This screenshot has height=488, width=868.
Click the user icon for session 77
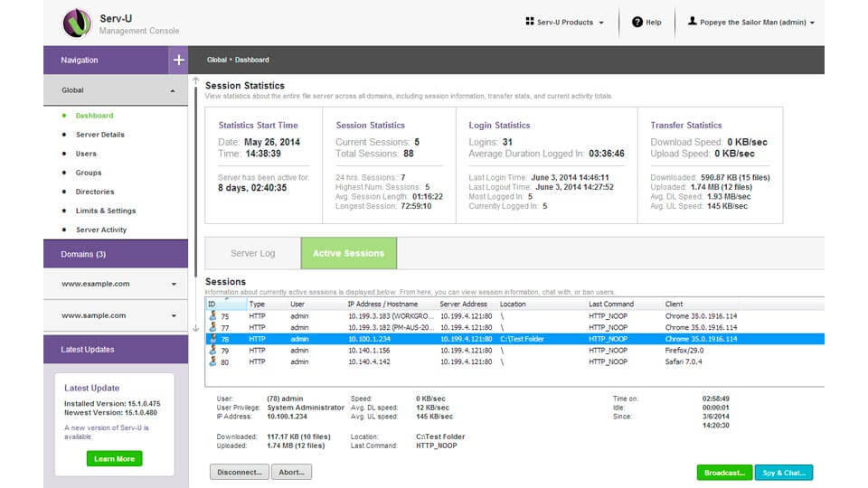[212, 327]
